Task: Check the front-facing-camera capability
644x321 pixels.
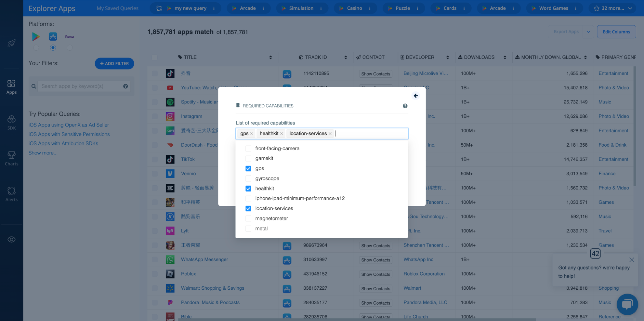Action: 248,149
